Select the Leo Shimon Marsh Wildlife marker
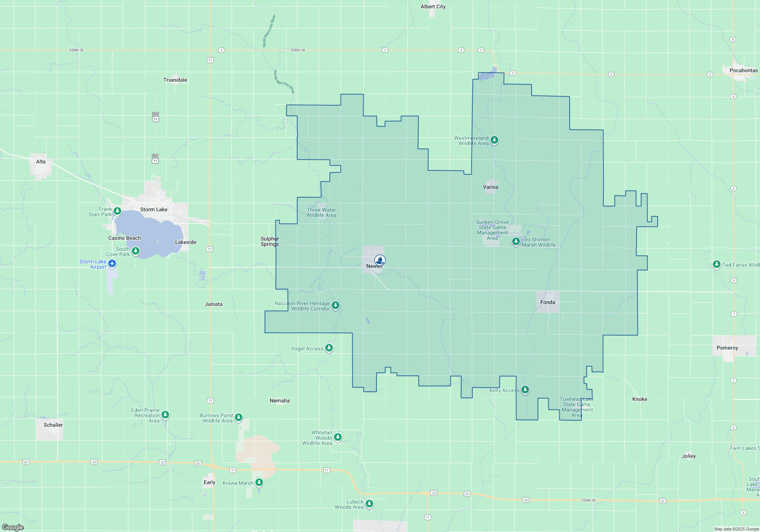The height and width of the screenshot is (532, 760). tap(516, 241)
